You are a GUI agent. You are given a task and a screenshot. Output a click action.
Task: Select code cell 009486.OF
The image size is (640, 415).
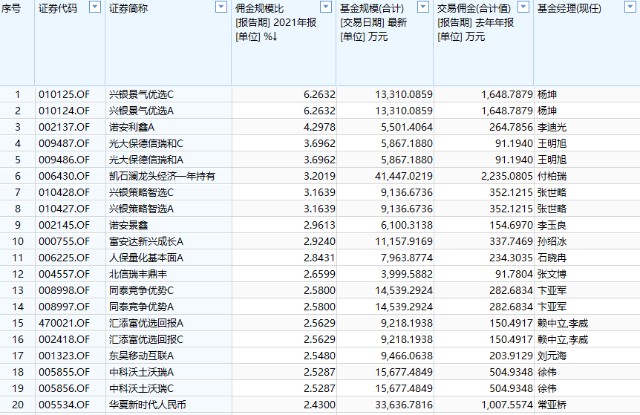tap(64, 160)
